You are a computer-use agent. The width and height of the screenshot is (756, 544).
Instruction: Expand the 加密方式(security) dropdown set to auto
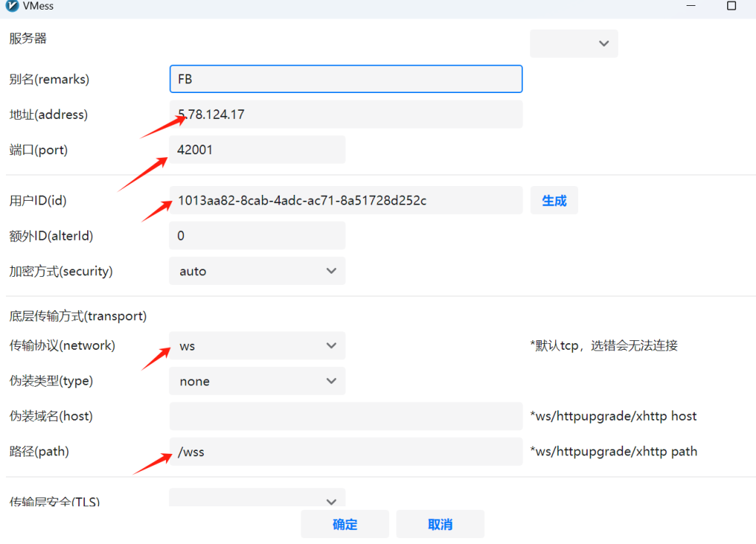(x=257, y=271)
